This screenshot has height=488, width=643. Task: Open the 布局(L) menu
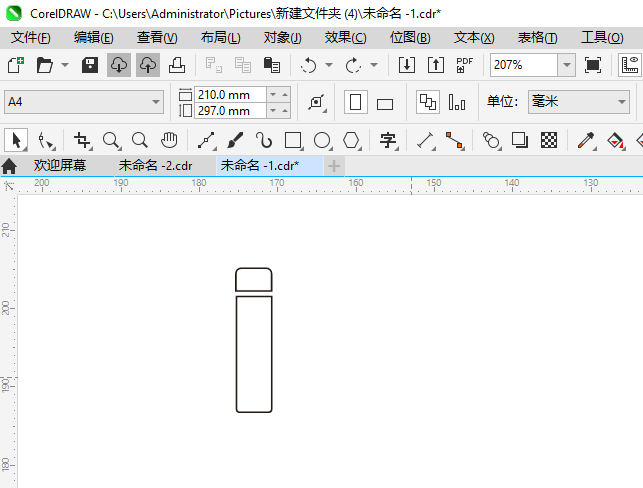tap(221, 38)
